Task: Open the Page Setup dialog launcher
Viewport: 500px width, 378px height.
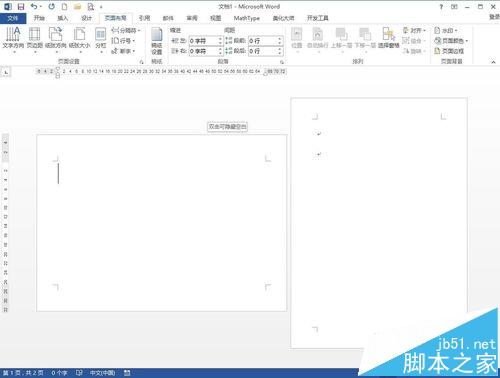Action: pos(141,62)
